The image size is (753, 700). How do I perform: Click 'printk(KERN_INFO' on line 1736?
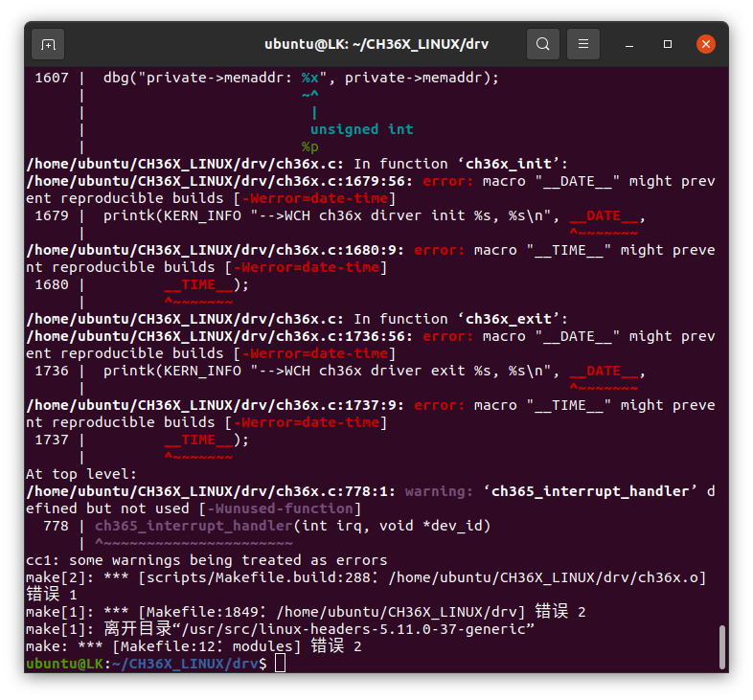tap(171, 371)
